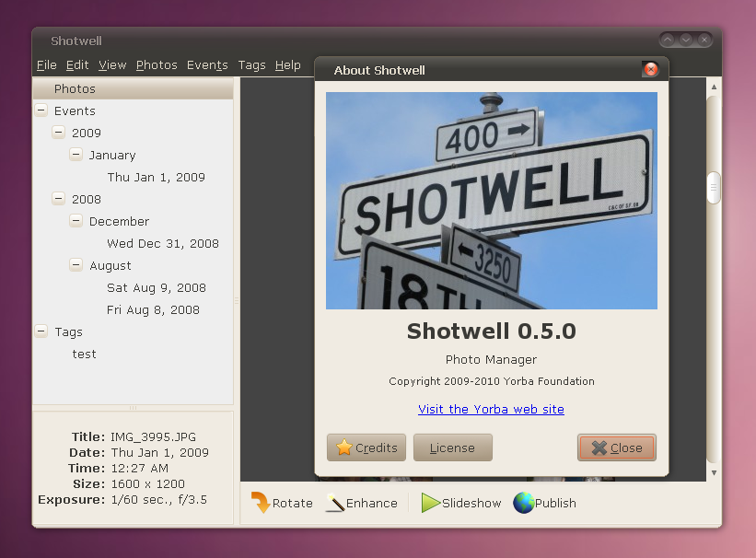756x558 pixels.
Task: Close About Shotwell using red X icon
Action: (x=650, y=69)
